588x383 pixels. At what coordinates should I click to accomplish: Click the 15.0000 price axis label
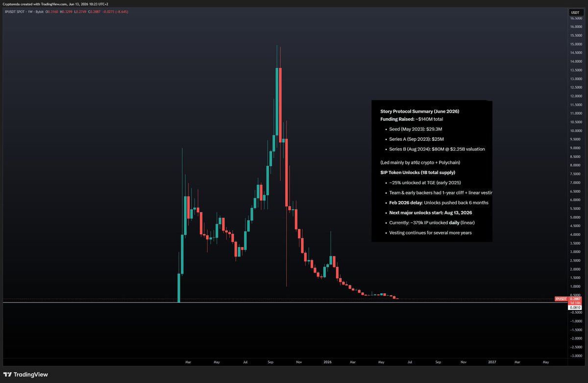click(576, 44)
